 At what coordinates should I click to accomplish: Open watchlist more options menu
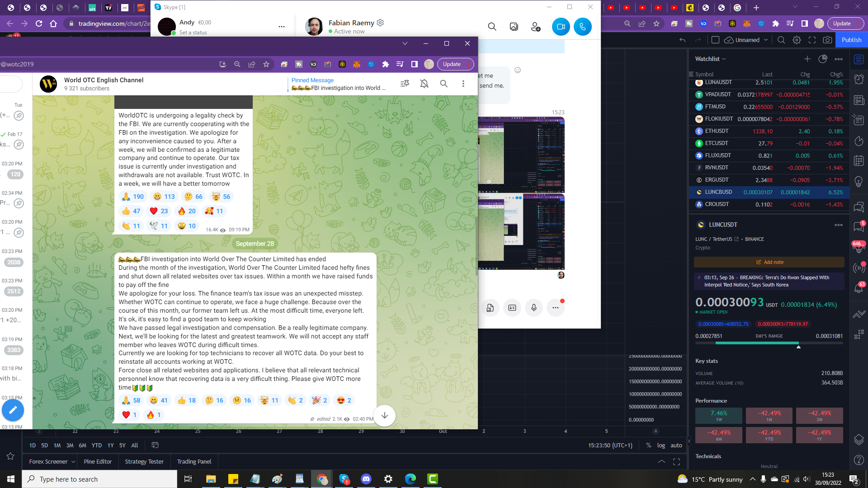pyautogui.click(x=839, y=59)
